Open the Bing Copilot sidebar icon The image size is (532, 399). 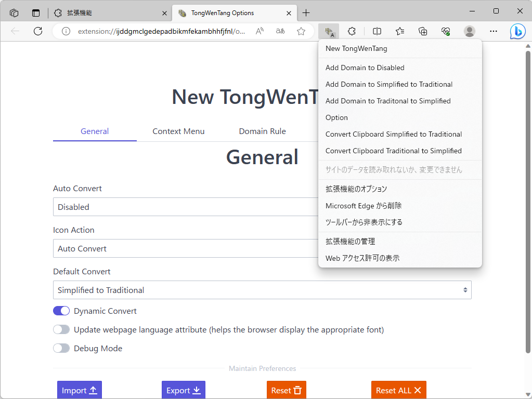pyautogui.click(x=518, y=32)
